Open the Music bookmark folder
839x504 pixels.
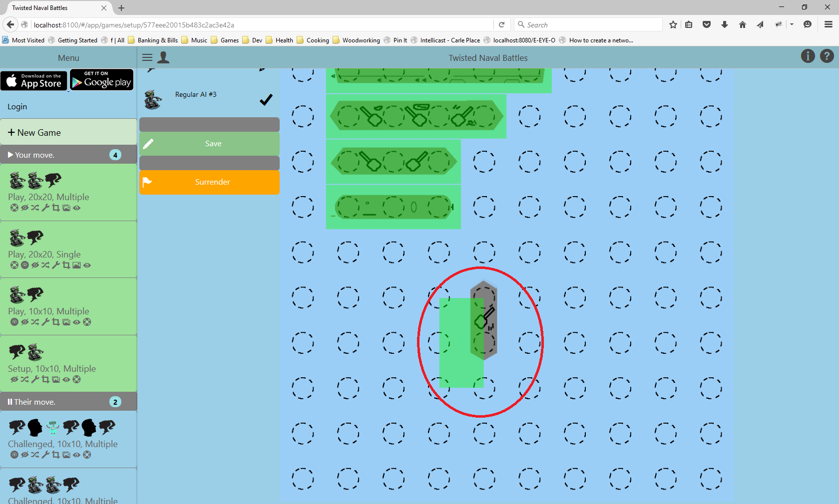tap(194, 40)
